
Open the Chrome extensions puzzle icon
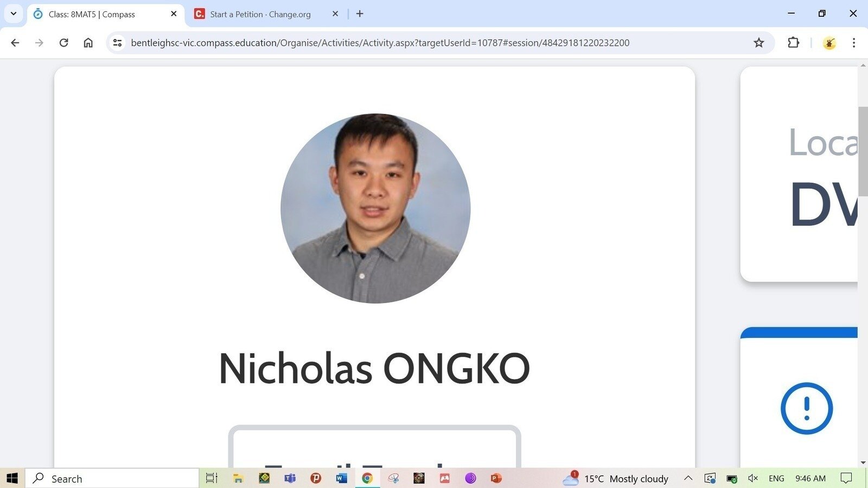pyautogui.click(x=793, y=43)
